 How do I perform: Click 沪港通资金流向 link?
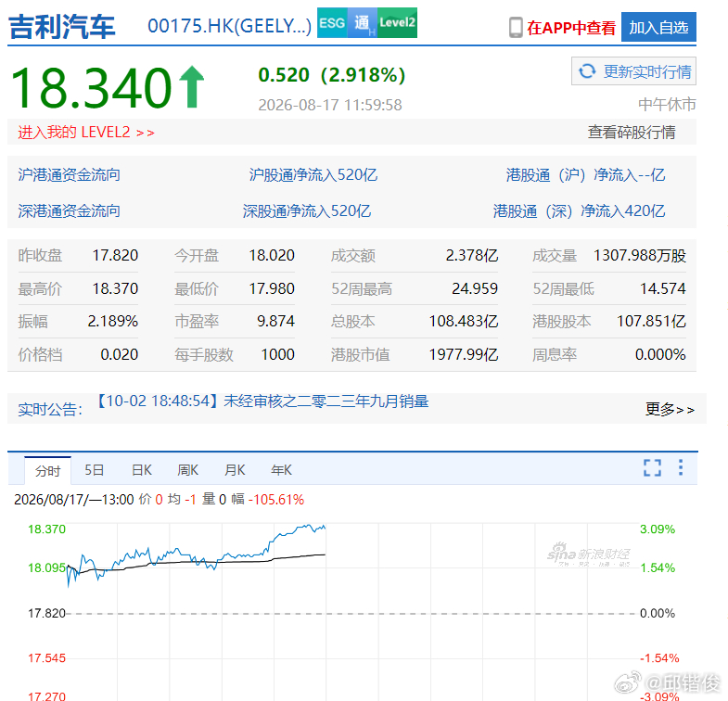click(x=70, y=175)
